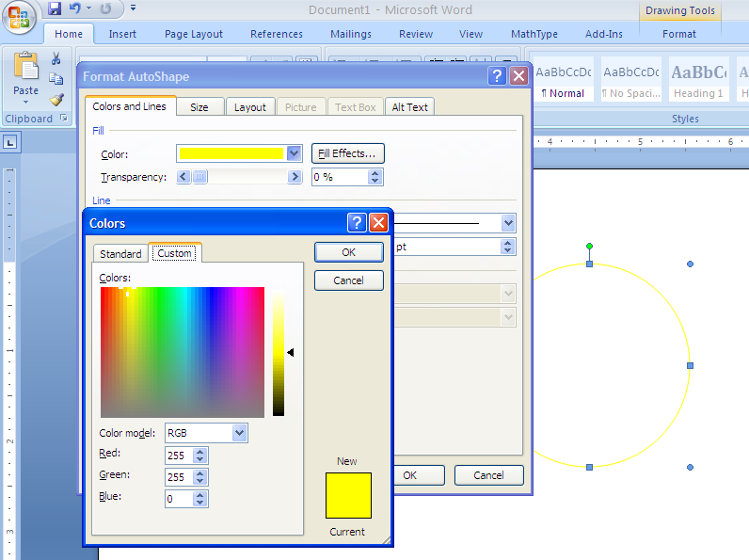Click the Paste icon in Clipboard
This screenshot has width=749, height=560.
(25, 65)
